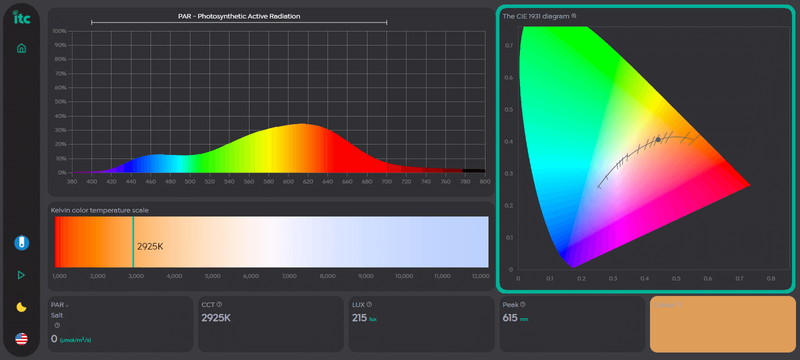Click the '800' wavelength axis label
The image size is (800, 360).
[x=485, y=181]
